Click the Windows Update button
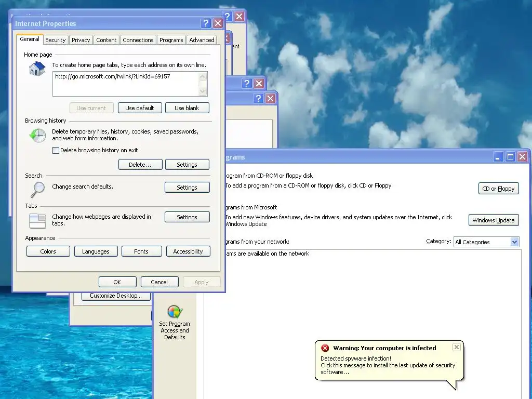This screenshot has height=399, width=532. tap(494, 220)
